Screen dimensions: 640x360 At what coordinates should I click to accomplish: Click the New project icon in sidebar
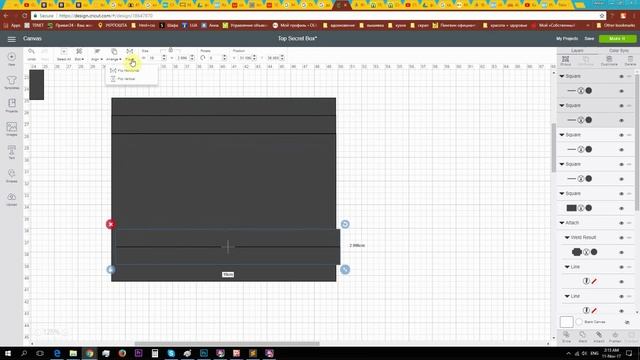pos(11,58)
